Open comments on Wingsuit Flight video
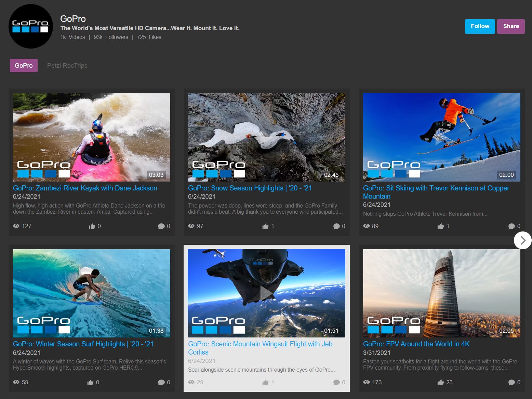Screen dimensions: 532x399 point(336,383)
